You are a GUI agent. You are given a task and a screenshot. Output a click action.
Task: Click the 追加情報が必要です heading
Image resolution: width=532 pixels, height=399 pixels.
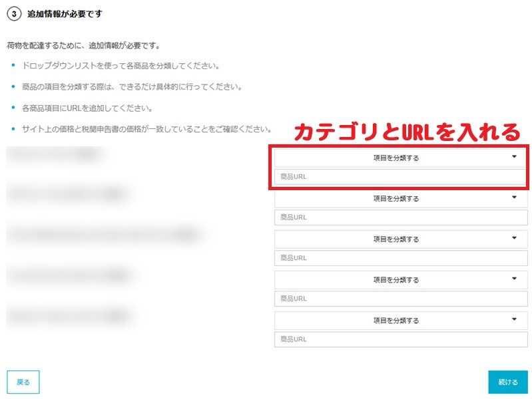point(65,14)
